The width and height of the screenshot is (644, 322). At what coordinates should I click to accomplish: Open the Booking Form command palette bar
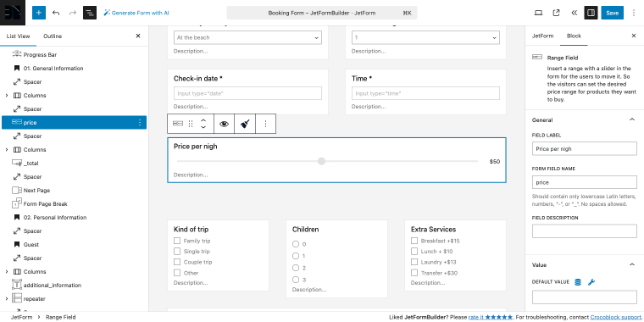[x=322, y=13]
